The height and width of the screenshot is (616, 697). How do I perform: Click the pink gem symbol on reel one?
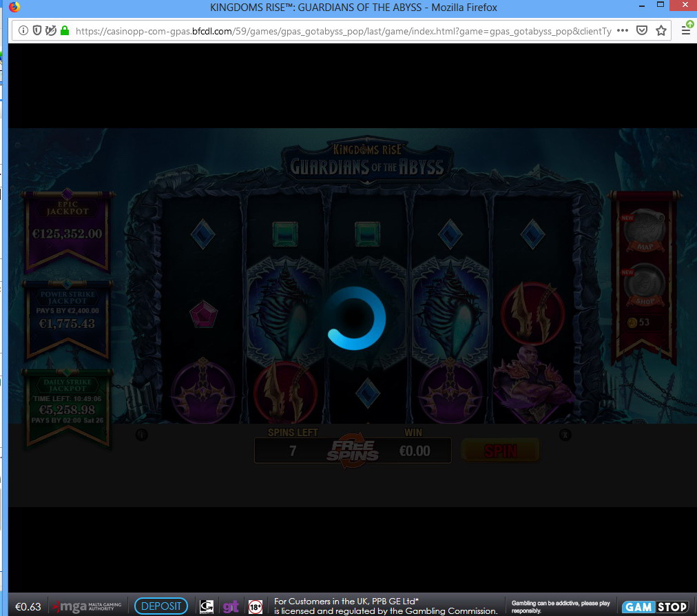(x=204, y=314)
